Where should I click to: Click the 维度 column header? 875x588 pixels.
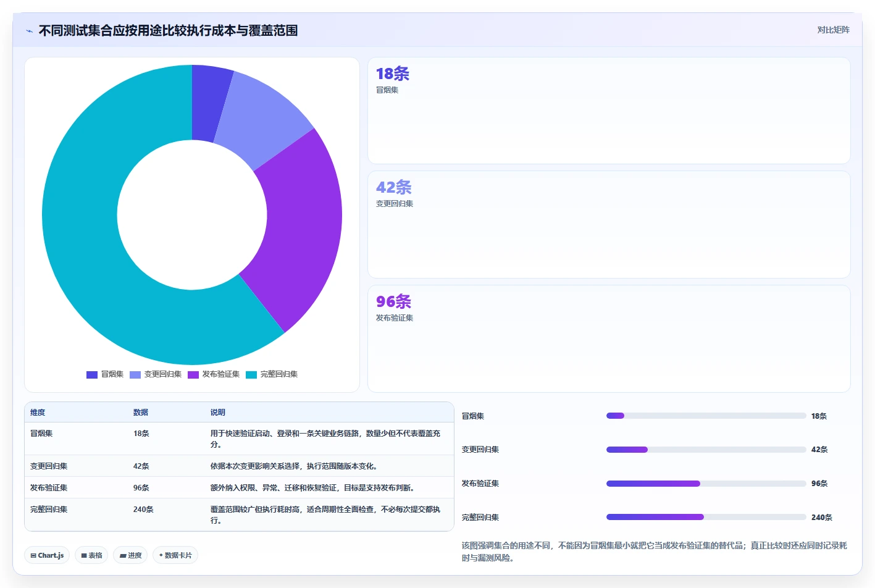click(38, 413)
